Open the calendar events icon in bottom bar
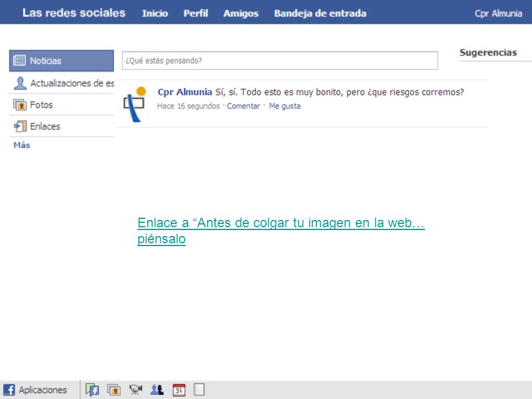This screenshot has height=399, width=532. 179,390
